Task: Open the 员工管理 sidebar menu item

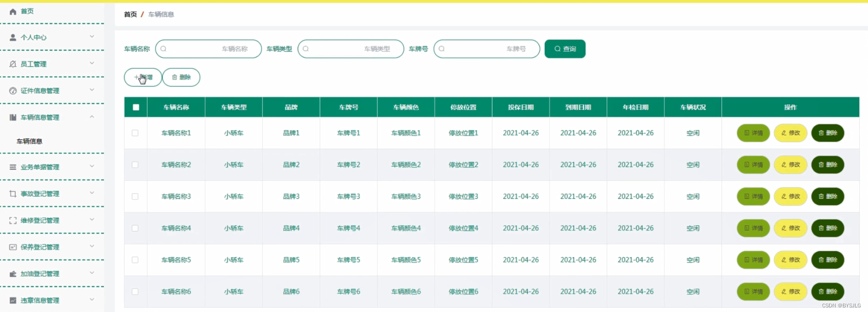Action: [52, 64]
